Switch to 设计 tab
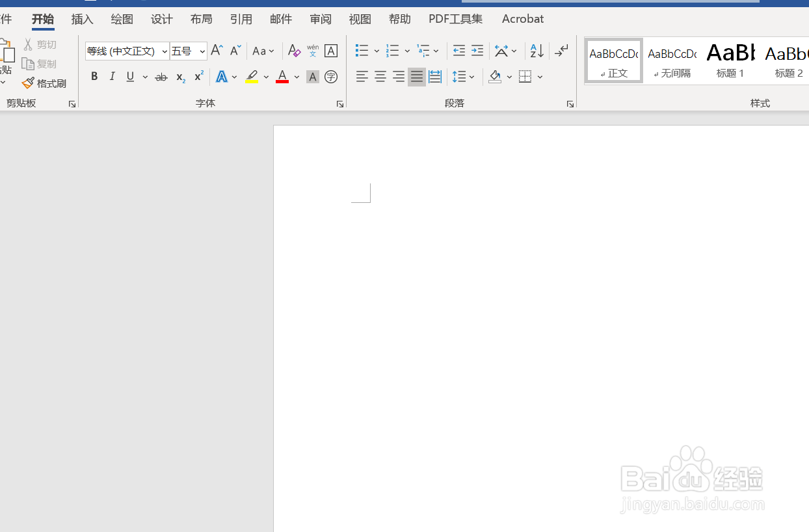The width and height of the screenshot is (809, 532). tap(162, 19)
